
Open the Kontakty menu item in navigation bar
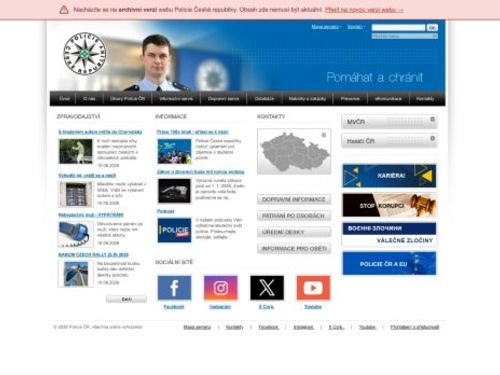[425, 99]
